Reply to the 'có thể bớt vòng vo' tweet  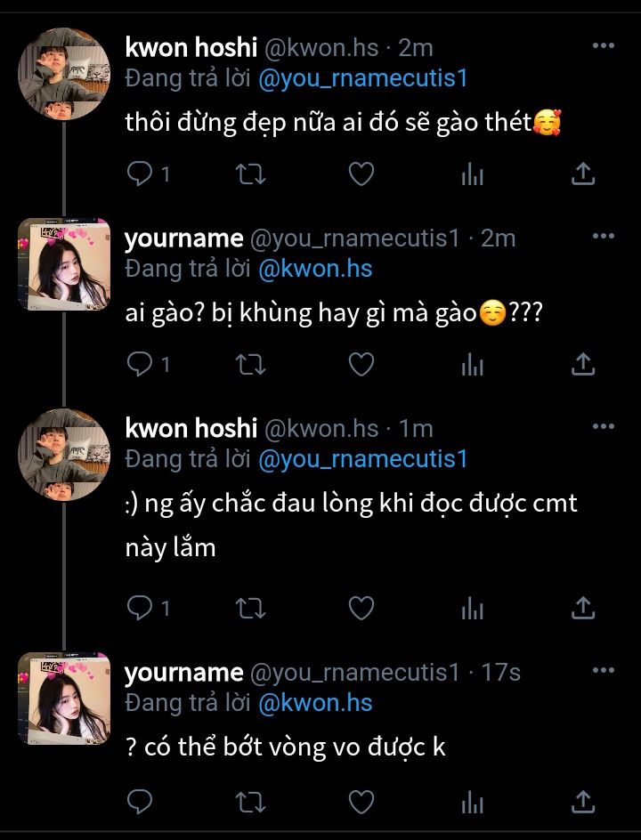tap(140, 801)
